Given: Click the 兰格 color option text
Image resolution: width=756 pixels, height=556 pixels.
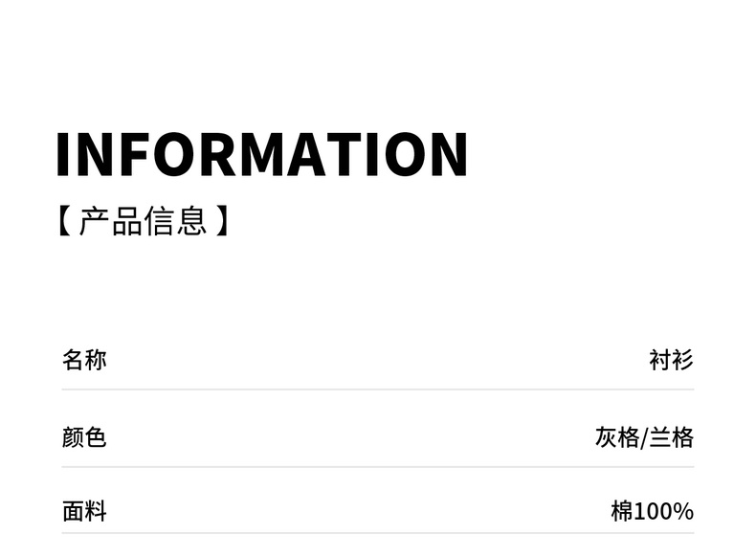Looking at the screenshot, I should [x=671, y=438].
